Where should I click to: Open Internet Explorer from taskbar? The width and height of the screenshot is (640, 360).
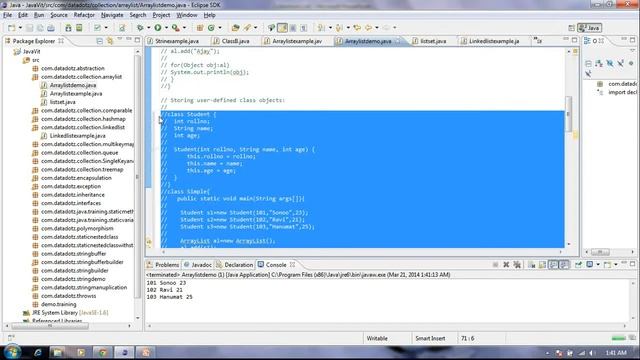(38, 352)
